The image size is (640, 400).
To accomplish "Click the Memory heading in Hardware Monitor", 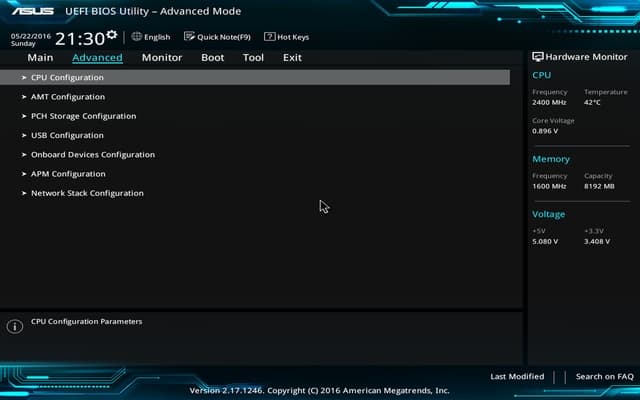I will point(551,159).
